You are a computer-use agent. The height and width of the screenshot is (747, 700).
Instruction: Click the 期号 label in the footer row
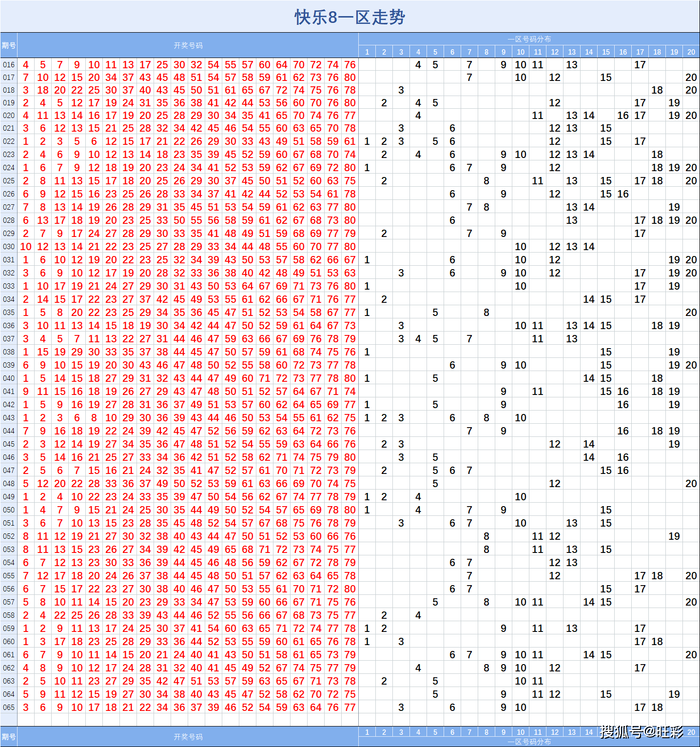[x=9, y=737]
